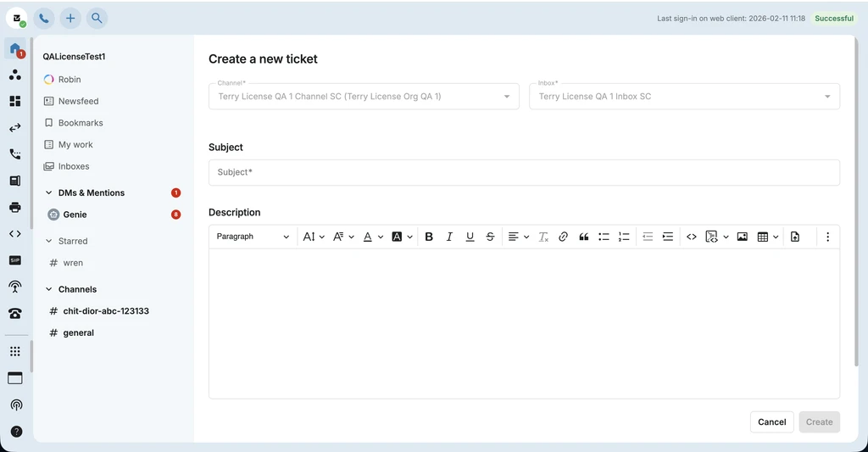Open the user profile avatar at top left

point(17,19)
